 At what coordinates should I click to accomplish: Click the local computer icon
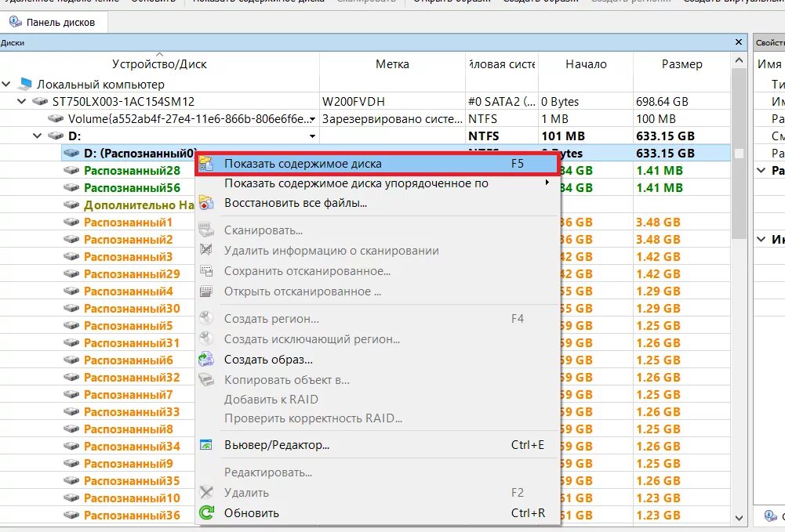point(24,84)
